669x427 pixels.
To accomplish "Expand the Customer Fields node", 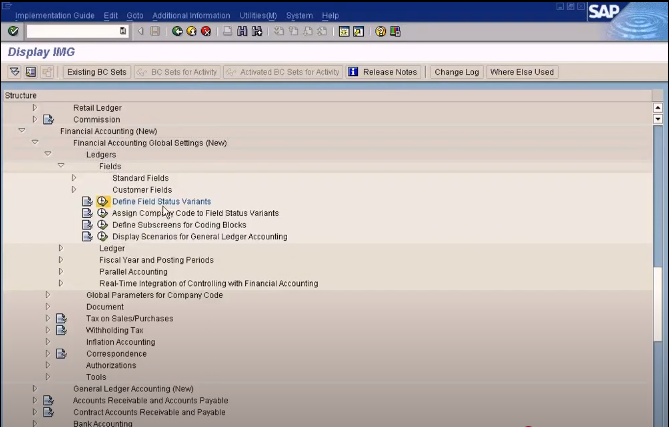I will point(74,189).
